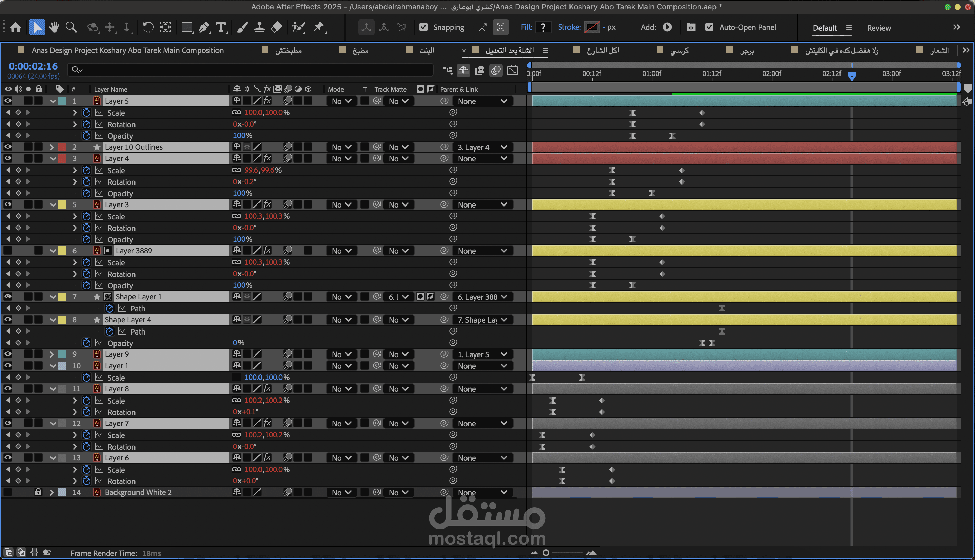Expand the Background White 2 layer

51,492
